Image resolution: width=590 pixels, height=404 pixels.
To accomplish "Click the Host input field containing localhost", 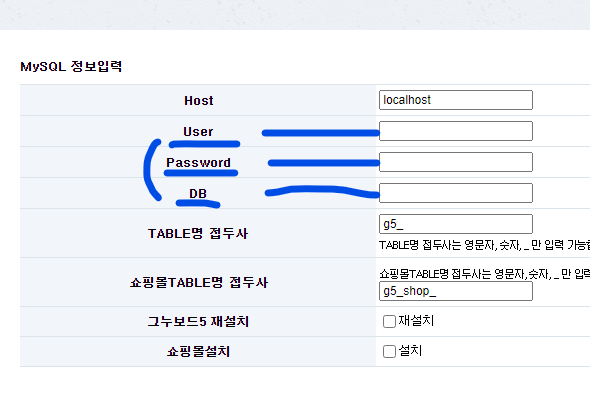I will 456,100.
